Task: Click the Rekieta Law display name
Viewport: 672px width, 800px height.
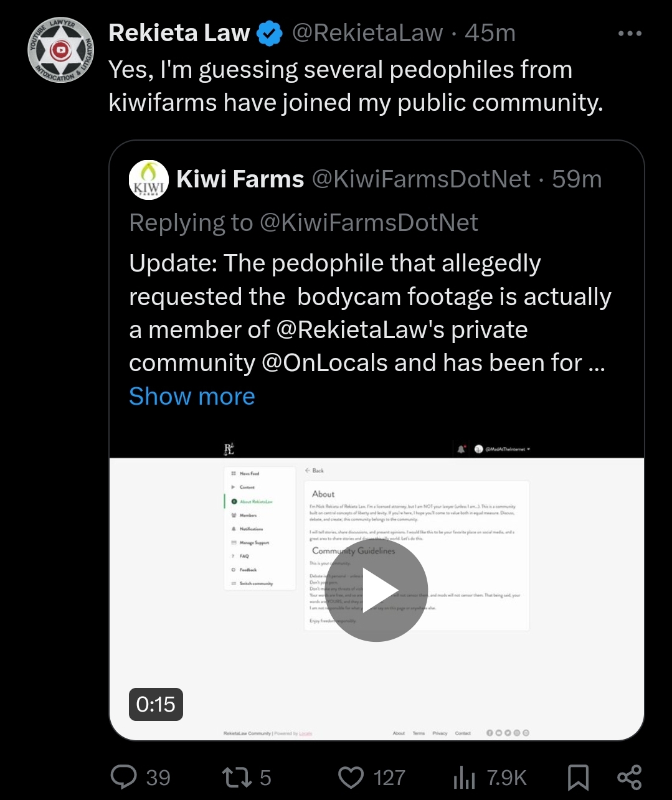Action: (179, 33)
